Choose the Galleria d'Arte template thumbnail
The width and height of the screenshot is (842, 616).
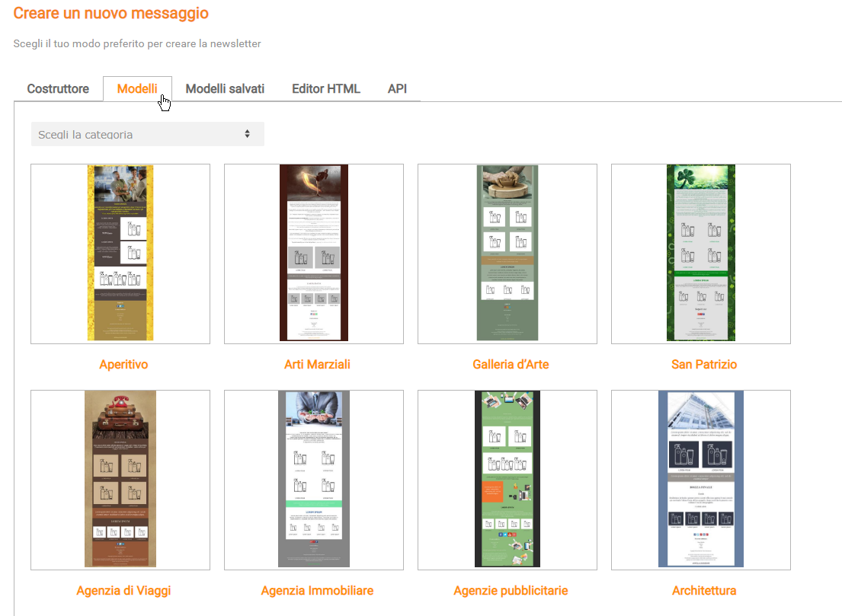(507, 254)
